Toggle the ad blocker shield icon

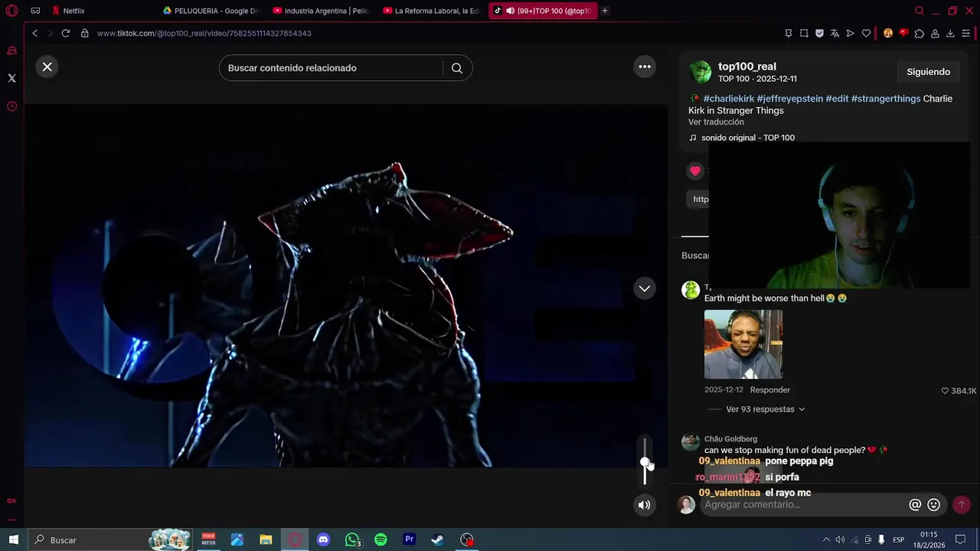819,33
